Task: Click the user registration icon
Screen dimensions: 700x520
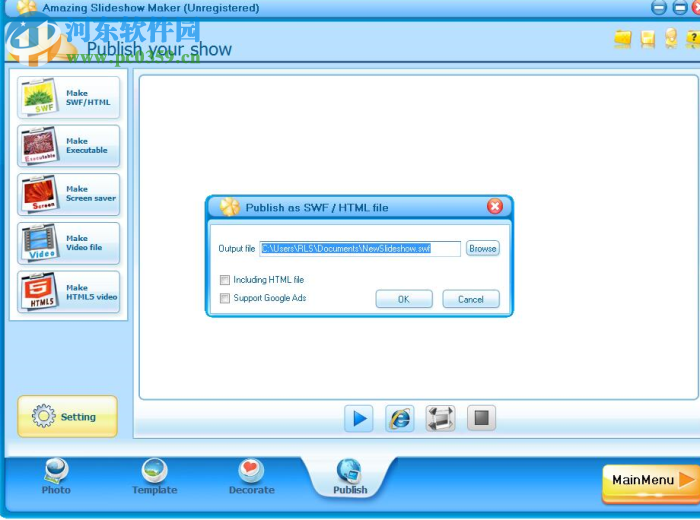Action: (671, 38)
